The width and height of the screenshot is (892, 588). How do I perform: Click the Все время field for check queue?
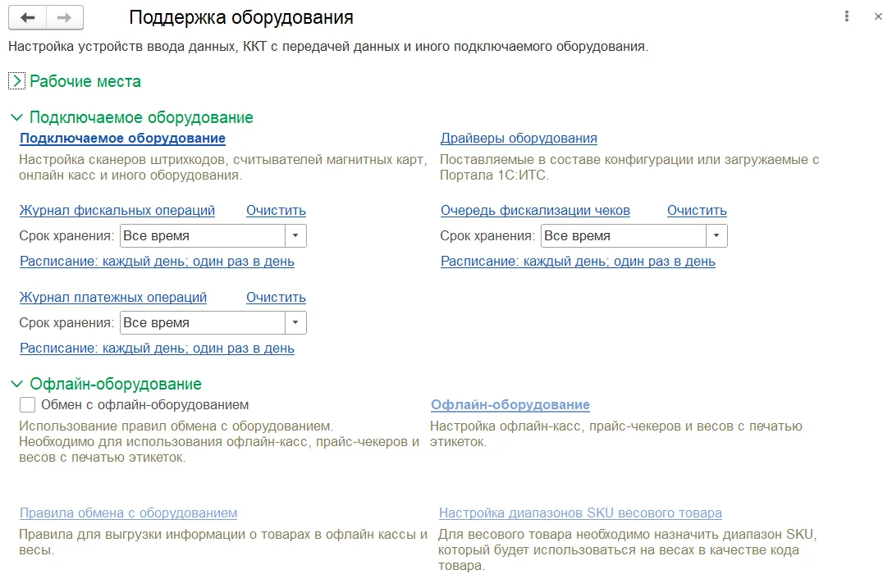624,236
